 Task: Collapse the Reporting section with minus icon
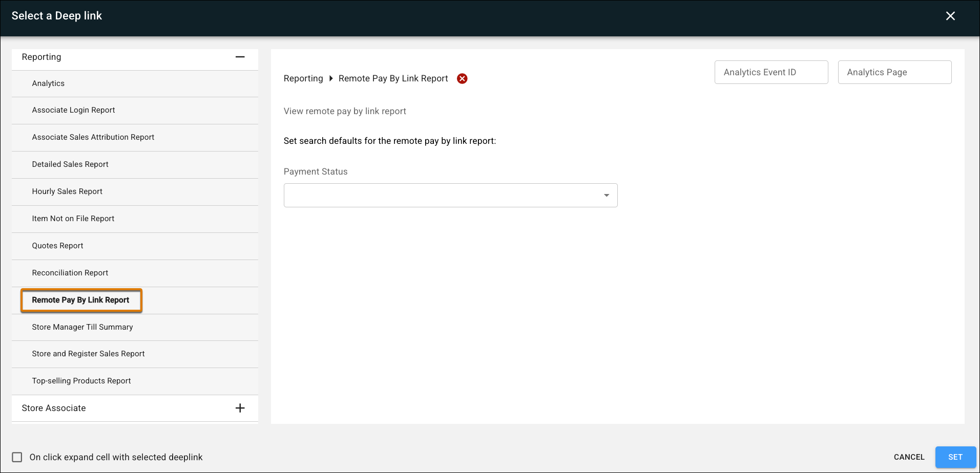pyautogui.click(x=240, y=57)
